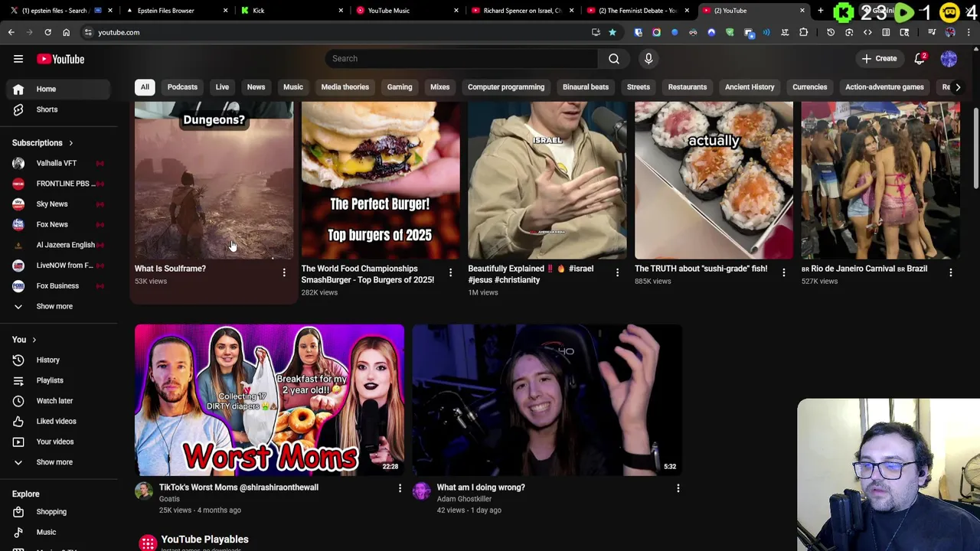This screenshot has height=551, width=980.
Task: Close the active YouTube browser tab
Action: pyautogui.click(x=802, y=11)
